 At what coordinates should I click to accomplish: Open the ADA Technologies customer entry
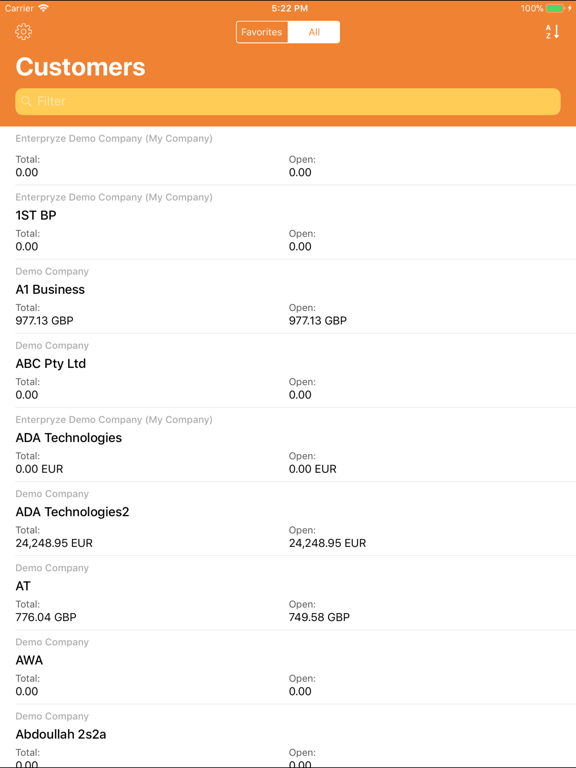point(288,445)
